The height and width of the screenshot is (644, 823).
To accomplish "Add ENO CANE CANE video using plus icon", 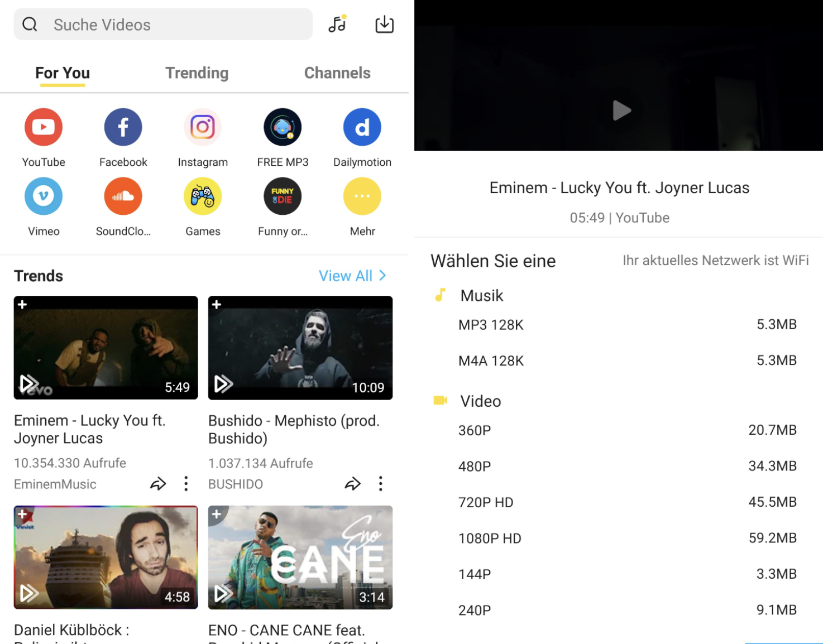I will coord(217,514).
